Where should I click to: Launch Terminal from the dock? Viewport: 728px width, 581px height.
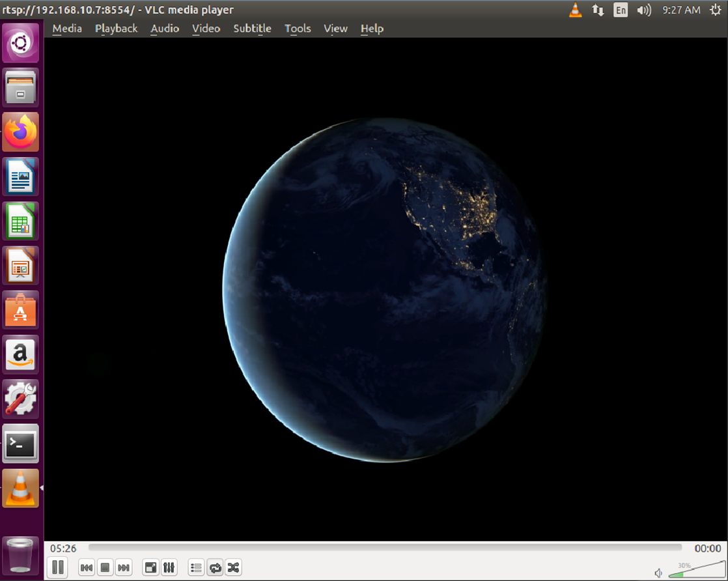click(20, 444)
